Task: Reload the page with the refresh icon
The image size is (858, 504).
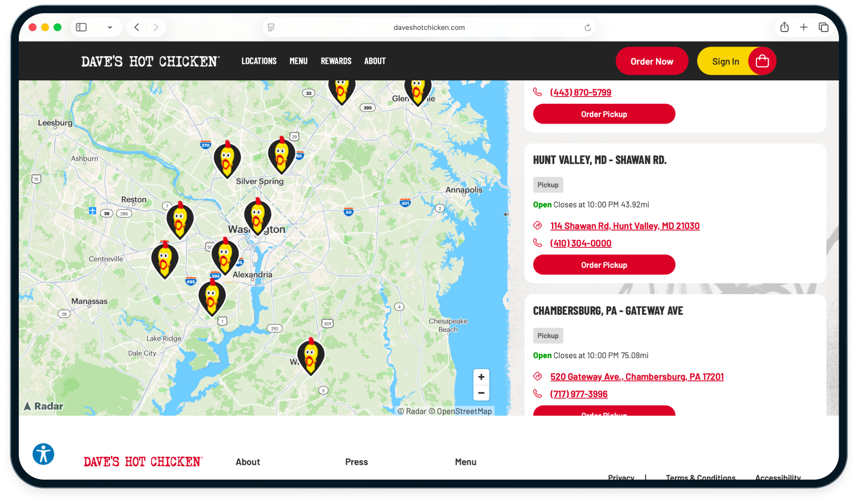Action: 587,27
